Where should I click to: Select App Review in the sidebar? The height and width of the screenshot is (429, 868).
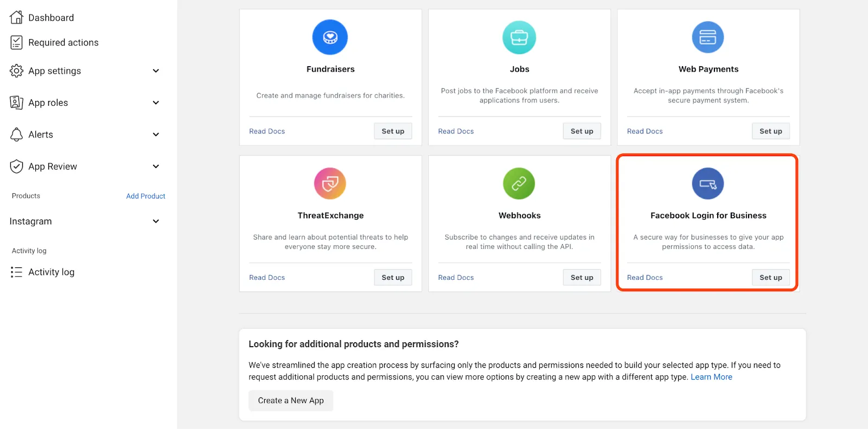(53, 167)
